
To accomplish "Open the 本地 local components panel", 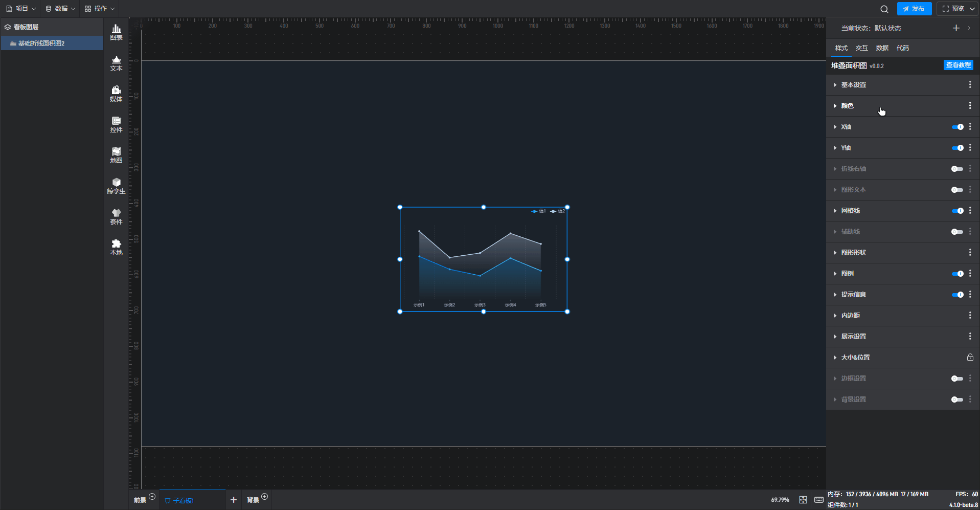I will 116,248.
